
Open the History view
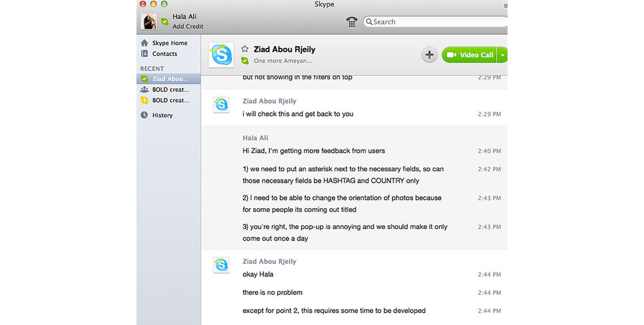pyautogui.click(x=168, y=115)
